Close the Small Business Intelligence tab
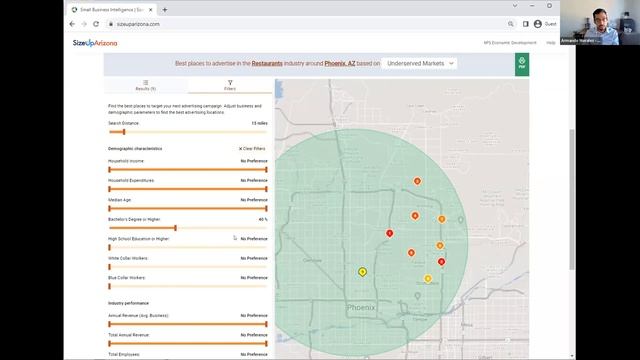This screenshot has height=360, width=640. [151, 10]
